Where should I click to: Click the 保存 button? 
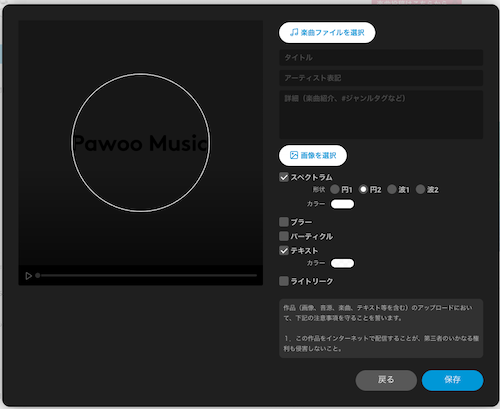coord(452,380)
